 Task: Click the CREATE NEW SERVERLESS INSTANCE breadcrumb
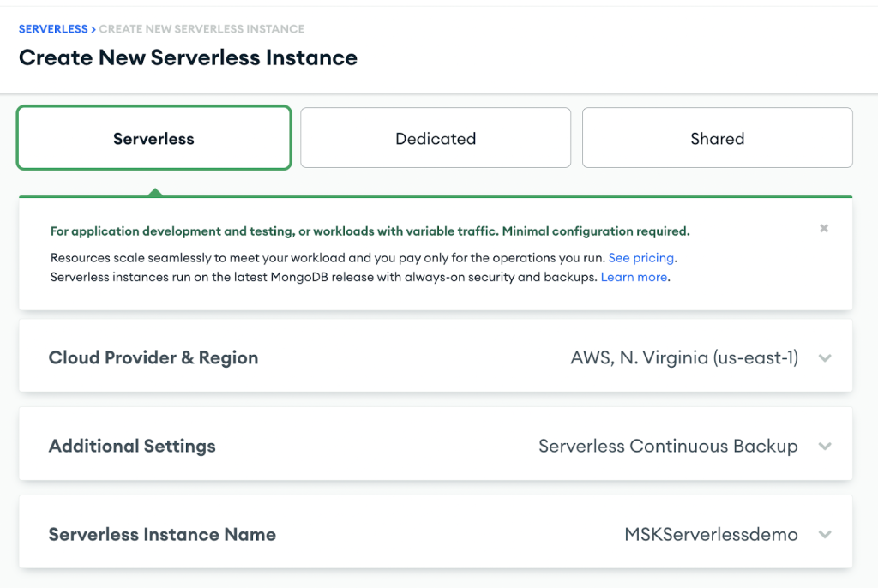[x=201, y=28]
